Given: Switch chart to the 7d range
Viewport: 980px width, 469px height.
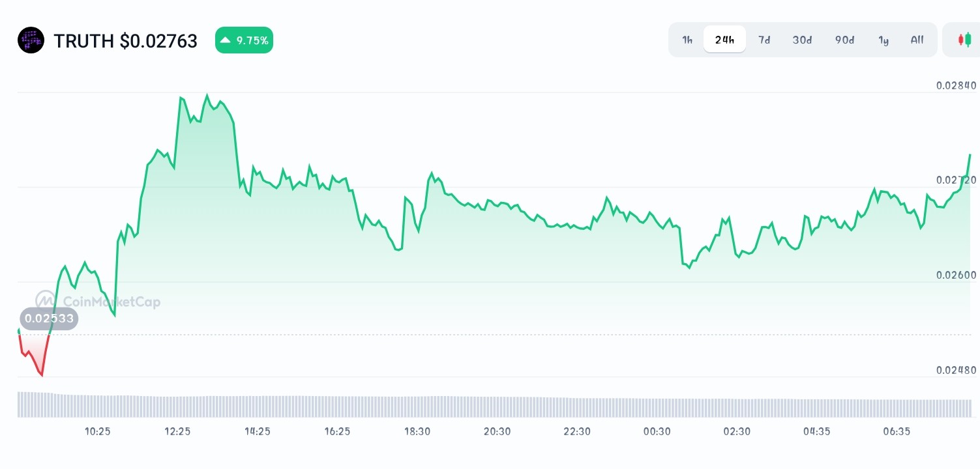Looking at the screenshot, I should [764, 40].
